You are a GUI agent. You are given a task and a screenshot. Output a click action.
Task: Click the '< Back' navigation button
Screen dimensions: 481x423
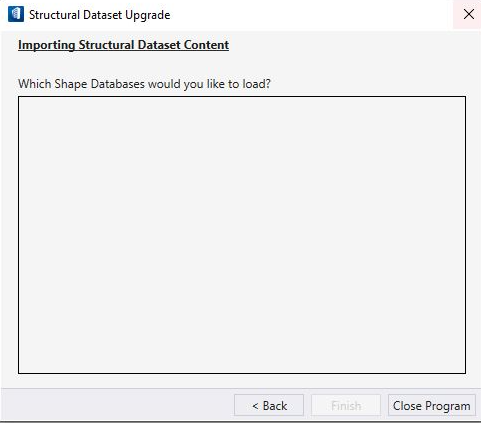(x=269, y=405)
